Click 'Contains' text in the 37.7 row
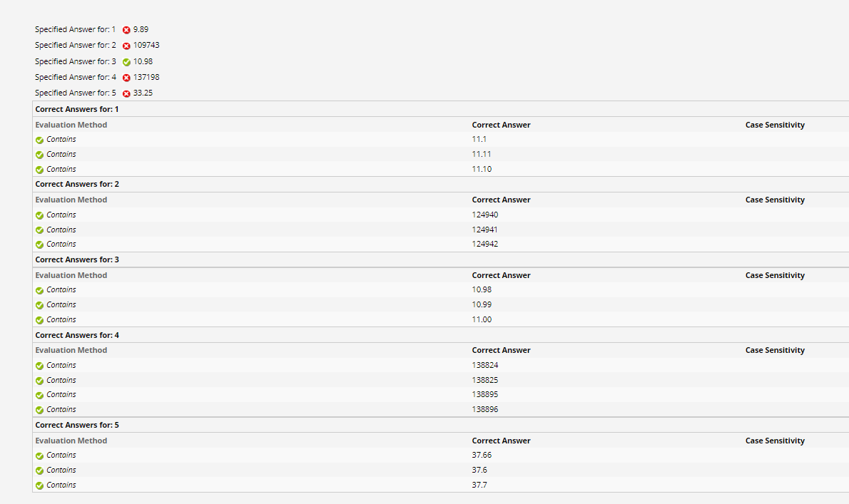This screenshot has width=849, height=504. (x=61, y=485)
